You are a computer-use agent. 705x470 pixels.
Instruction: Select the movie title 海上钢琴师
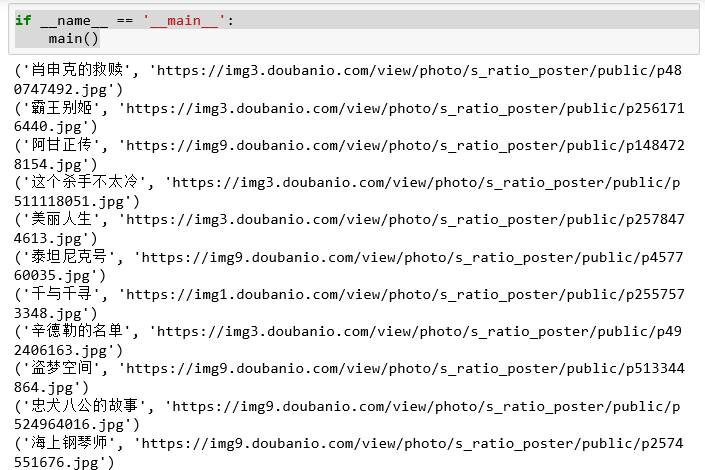click(69, 443)
